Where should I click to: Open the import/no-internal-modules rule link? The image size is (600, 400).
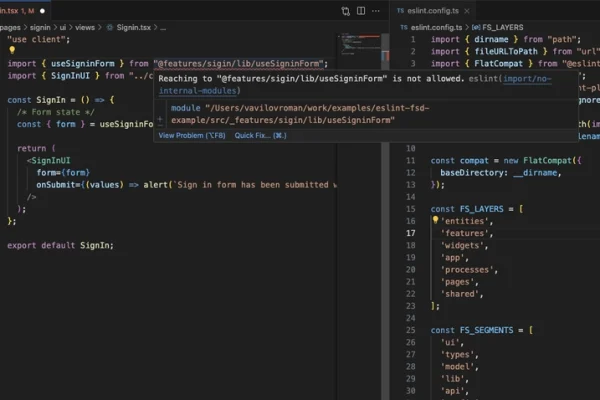[x=527, y=78]
